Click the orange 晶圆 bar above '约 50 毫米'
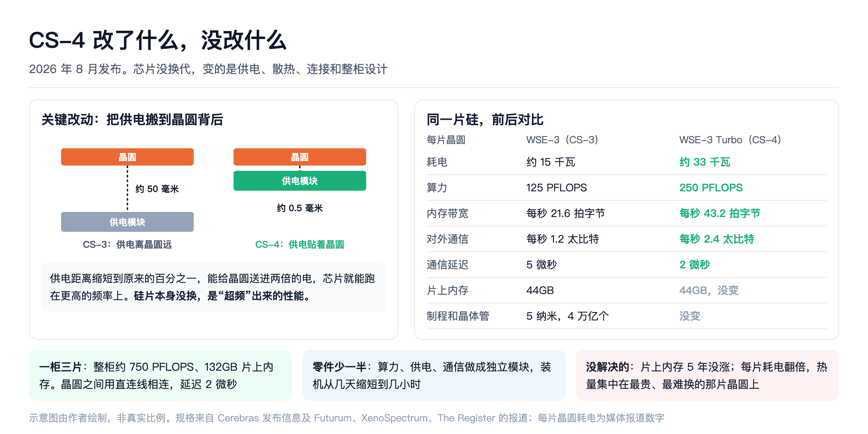Image resolution: width=868 pixels, height=434 pixels. [127, 157]
